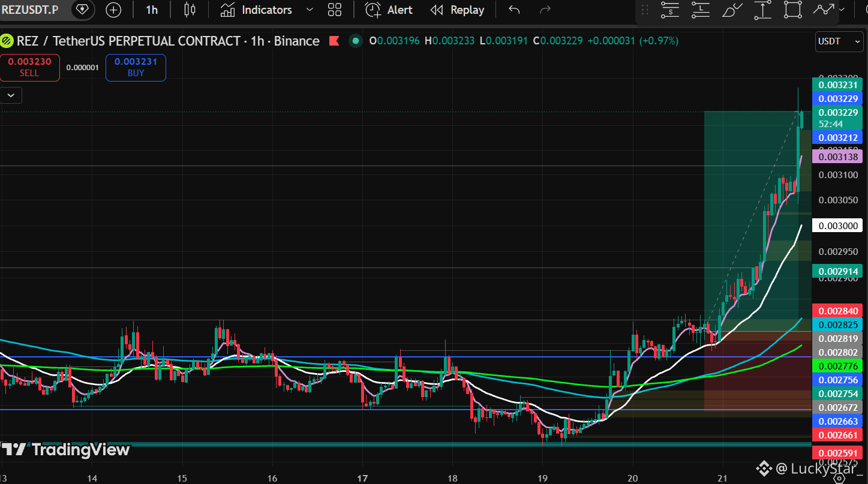Select the rectangle drawing tool
868x484 pixels.
tap(793, 10)
